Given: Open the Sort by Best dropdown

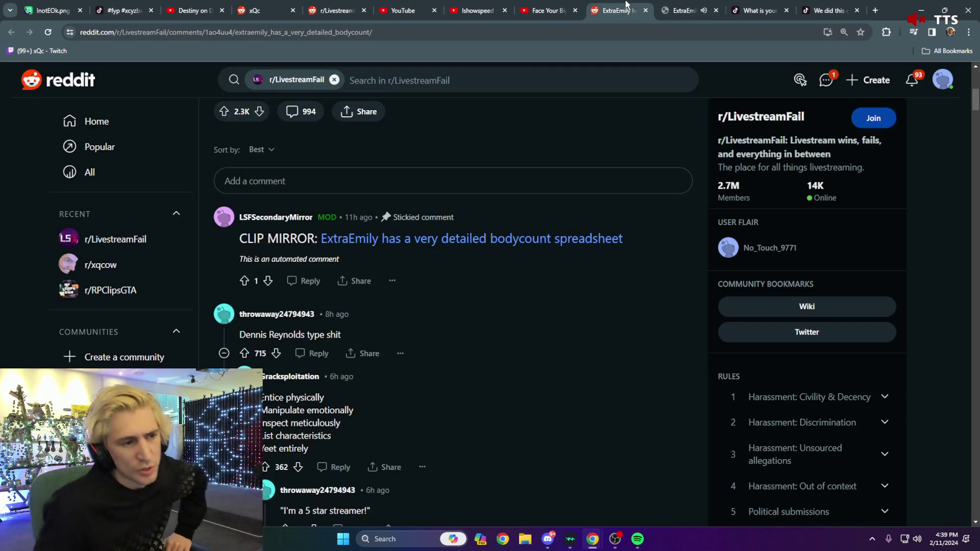Looking at the screenshot, I should tap(261, 149).
